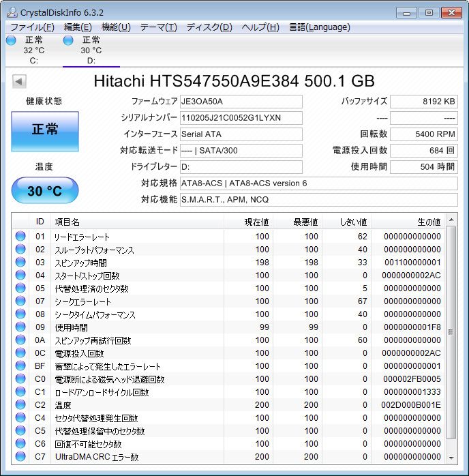Viewport: 469px width, 476px height.
Task: Click the 対応規格 field ATA8-ACS
Action: click(x=319, y=183)
